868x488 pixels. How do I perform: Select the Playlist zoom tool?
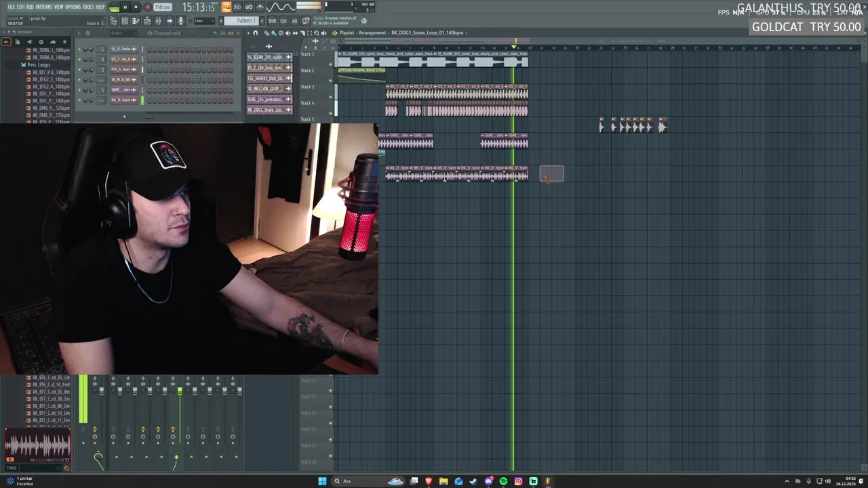pos(317,33)
